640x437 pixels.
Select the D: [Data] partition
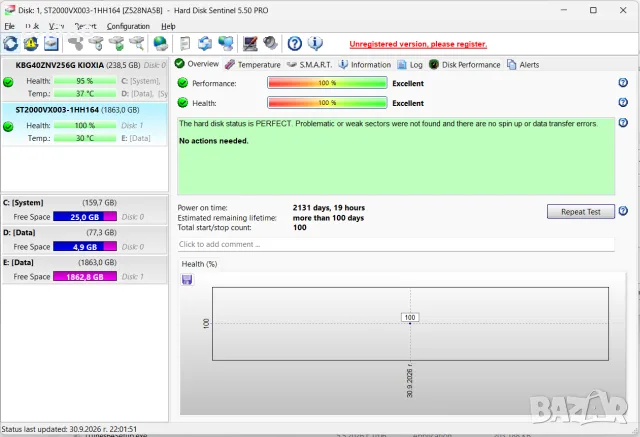(84, 240)
